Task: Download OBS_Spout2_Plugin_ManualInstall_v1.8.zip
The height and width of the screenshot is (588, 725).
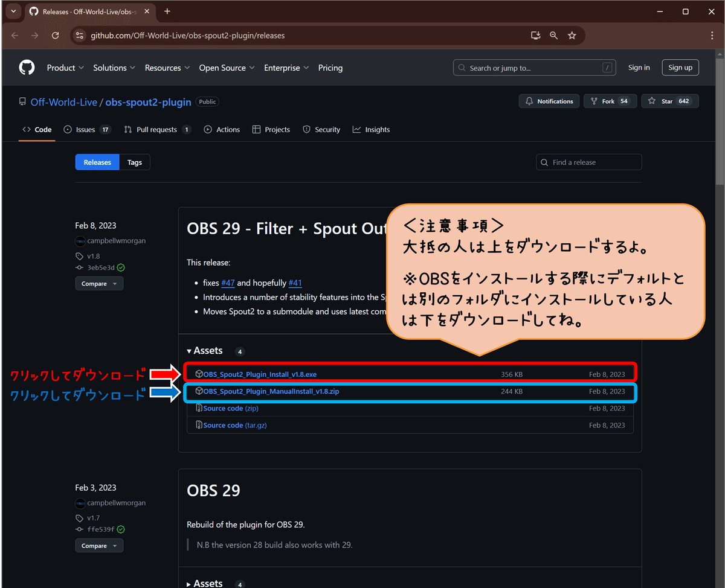Action: [x=271, y=391]
